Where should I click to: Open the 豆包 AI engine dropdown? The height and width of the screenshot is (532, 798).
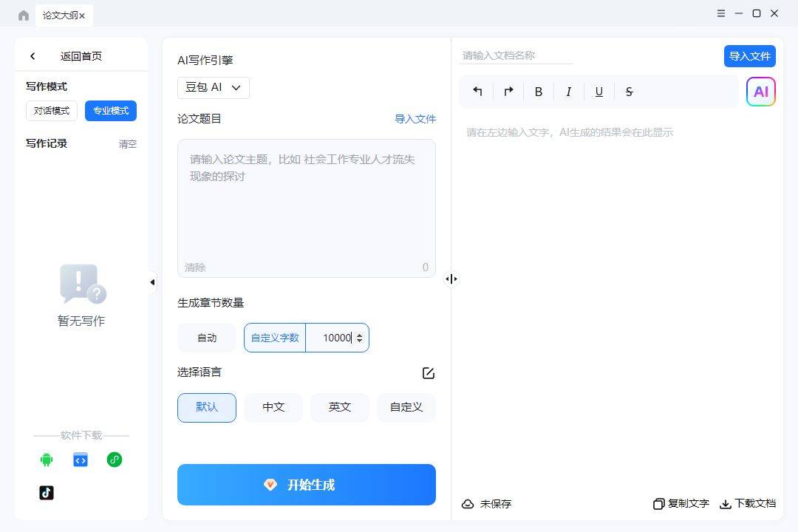213,87
